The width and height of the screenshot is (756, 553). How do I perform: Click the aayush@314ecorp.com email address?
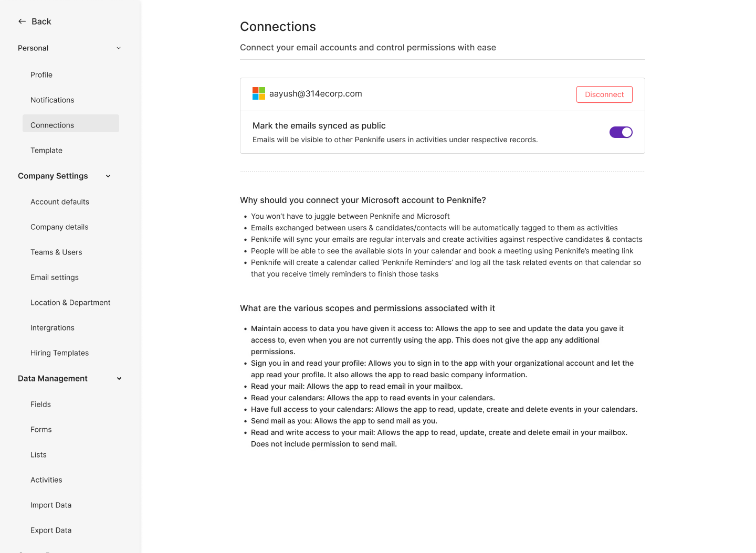316,94
